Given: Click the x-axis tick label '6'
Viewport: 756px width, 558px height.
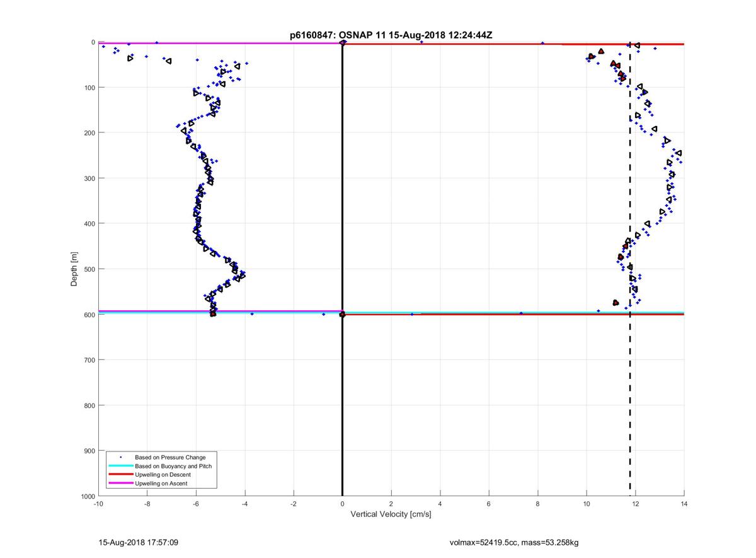Looking at the screenshot, I should point(489,504).
